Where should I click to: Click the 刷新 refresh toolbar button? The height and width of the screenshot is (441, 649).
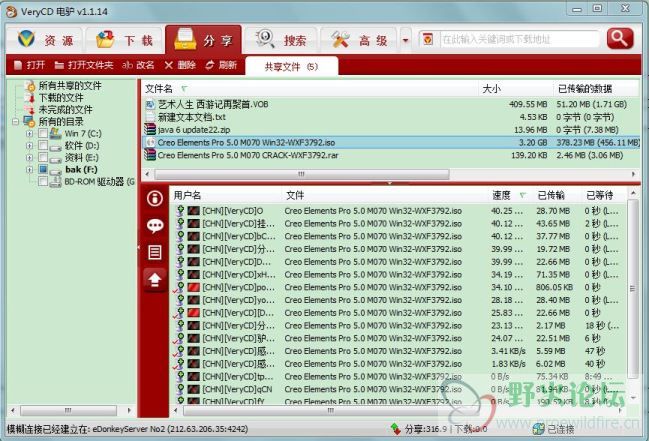pos(221,65)
